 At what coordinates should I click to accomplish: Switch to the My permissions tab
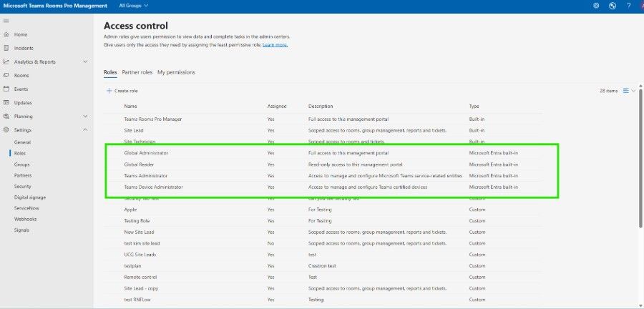click(176, 72)
